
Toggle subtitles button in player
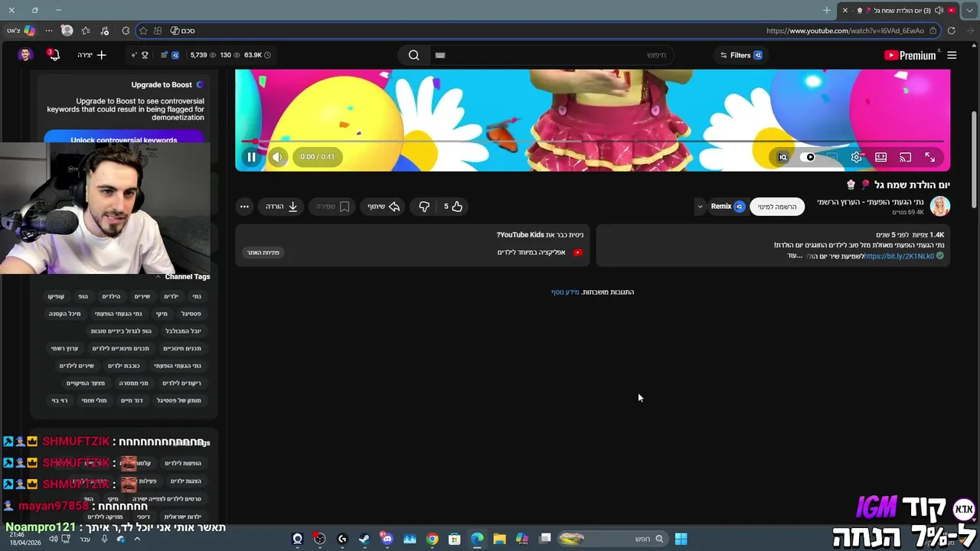(x=832, y=157)
